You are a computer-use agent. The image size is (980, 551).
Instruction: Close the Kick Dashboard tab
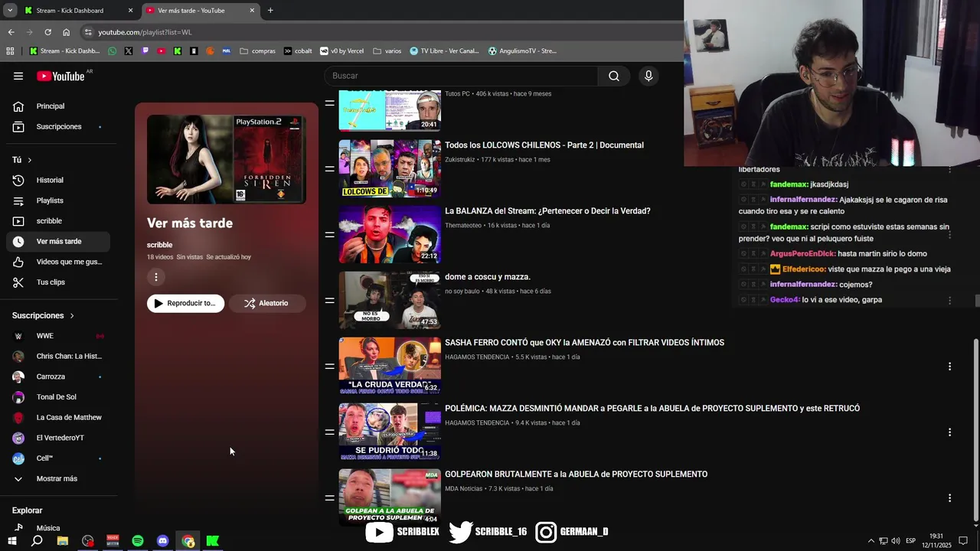(130, 11)
